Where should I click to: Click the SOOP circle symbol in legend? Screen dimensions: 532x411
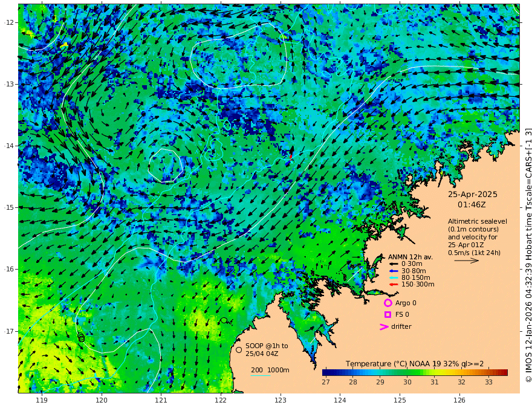pyautogui.click(x=239, y=349)
